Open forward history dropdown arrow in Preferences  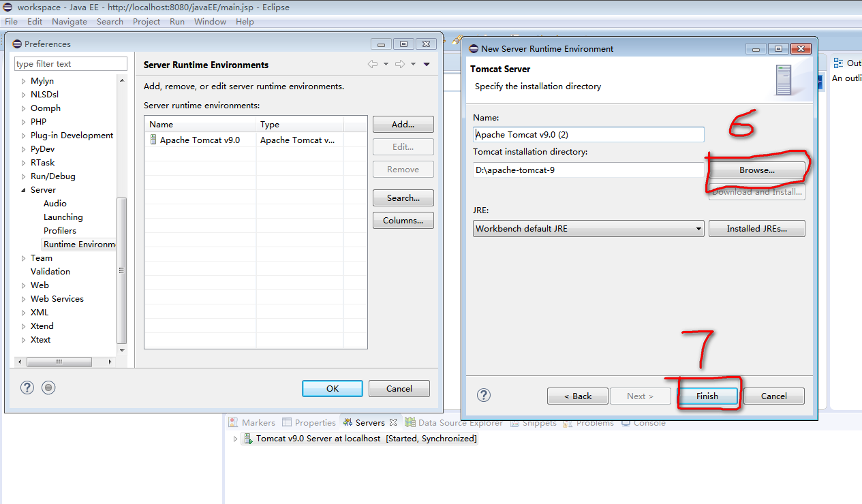(413, 64)
